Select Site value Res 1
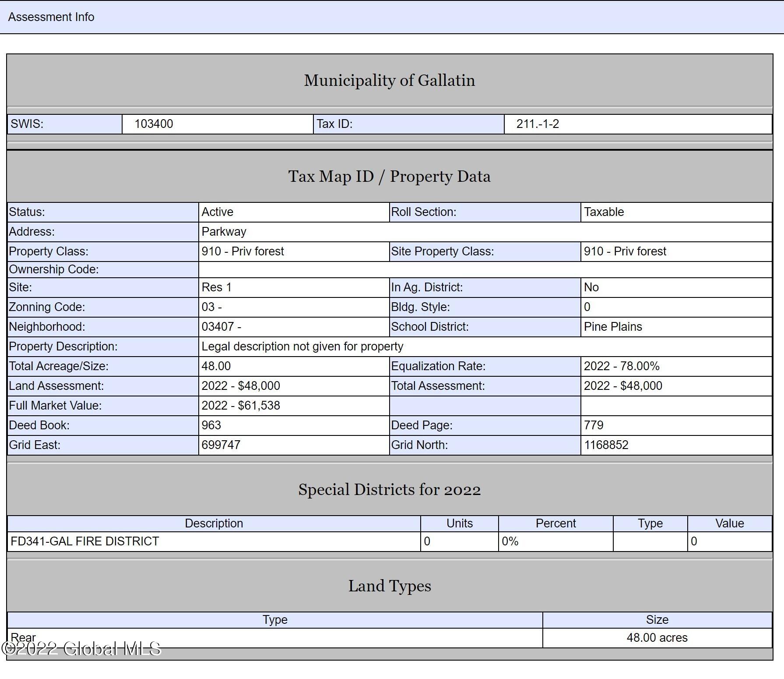The image size is (784, 679). 217,287
